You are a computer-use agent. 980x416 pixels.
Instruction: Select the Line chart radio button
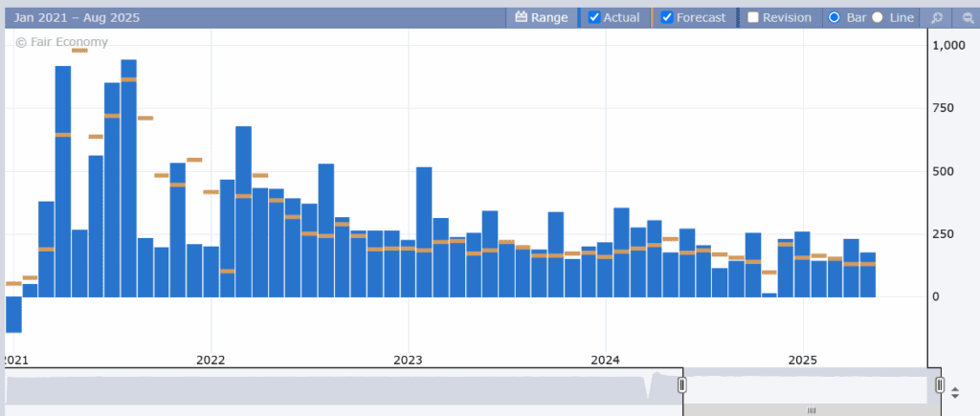click(x=878, y=17)
